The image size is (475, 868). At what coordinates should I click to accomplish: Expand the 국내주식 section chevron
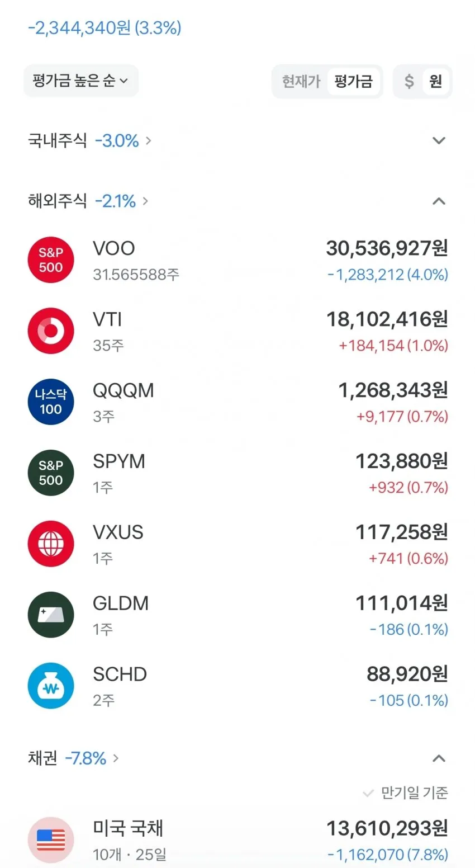[439, 140]
